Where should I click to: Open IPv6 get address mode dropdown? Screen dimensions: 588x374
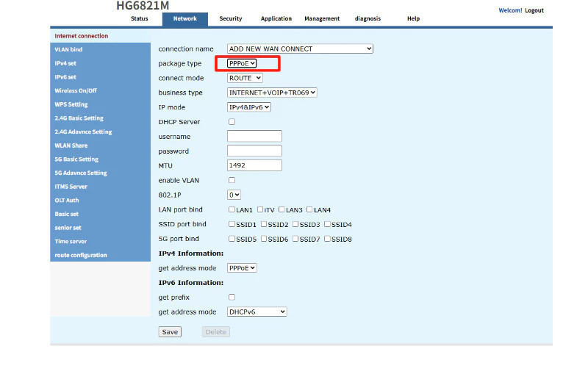pyautogui.click(x=257, y=312)
